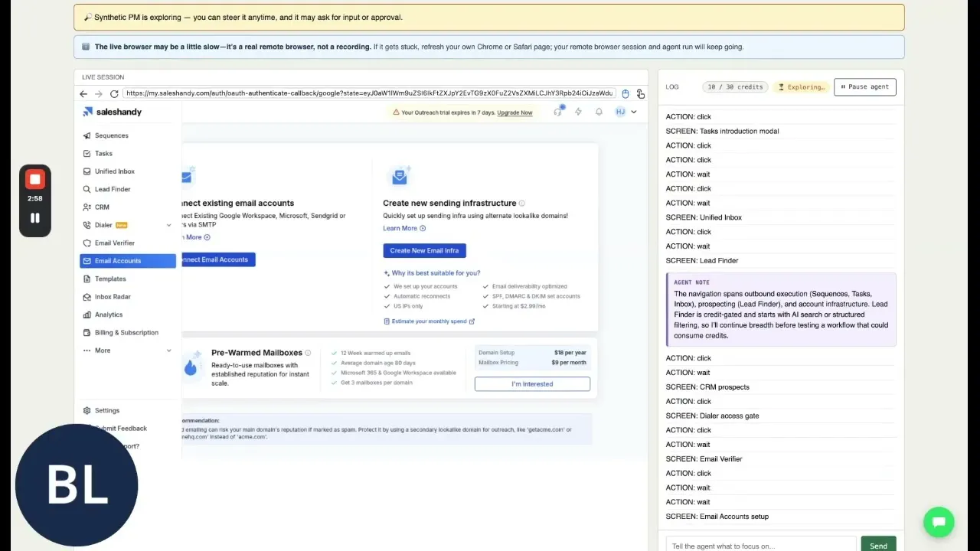
Task: Open Email Verifier in sidebar
Action: [x=114, y=243]
